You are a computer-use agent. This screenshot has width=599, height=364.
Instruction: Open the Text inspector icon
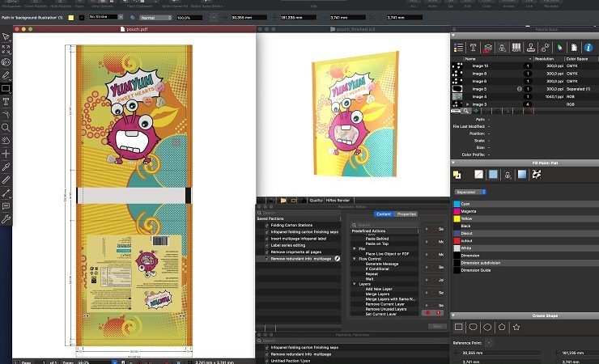[x=473, y=47]
